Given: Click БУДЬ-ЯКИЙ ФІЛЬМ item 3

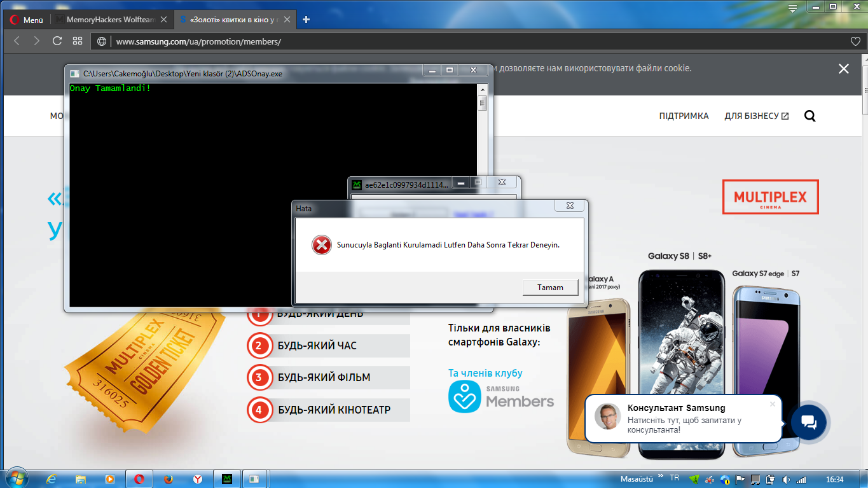Looking at the screenshot, I should coord(328,377).
